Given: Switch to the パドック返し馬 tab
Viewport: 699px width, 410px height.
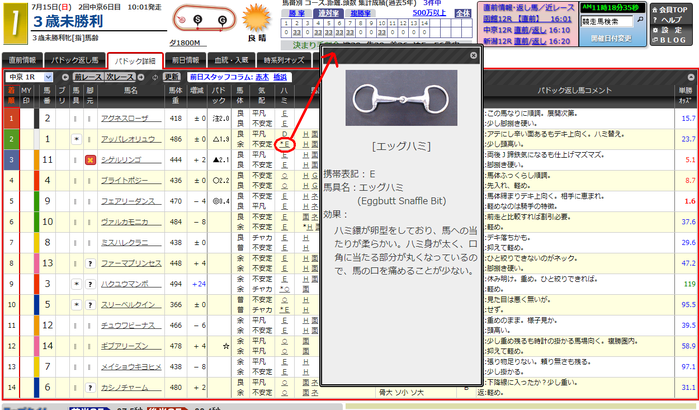Looking at the screenshot, I should tap(74, 60).
